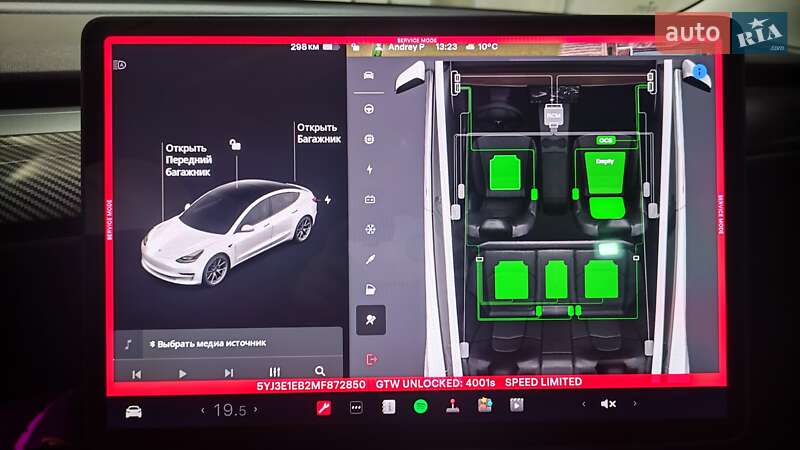Toggle the muted speaker icon
The width and height of the screenshot is (800, 450).
point(608,404)
